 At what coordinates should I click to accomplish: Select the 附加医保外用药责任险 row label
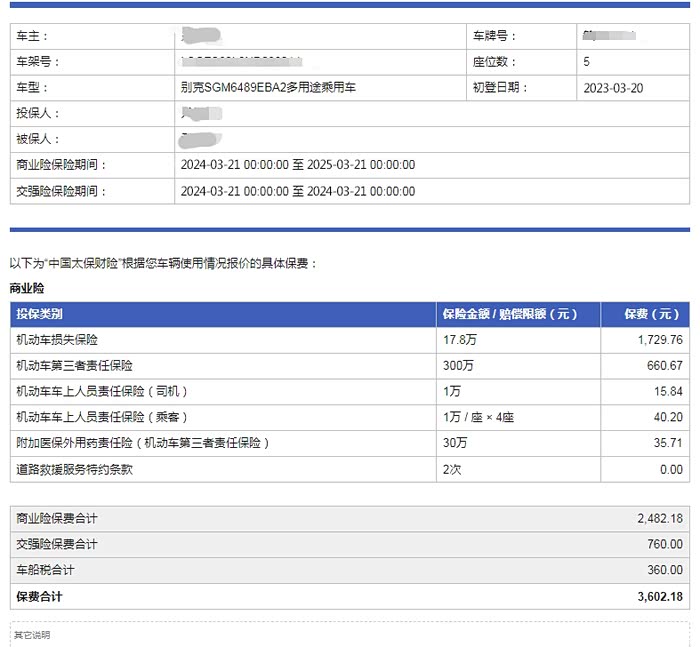click(143, 443)
